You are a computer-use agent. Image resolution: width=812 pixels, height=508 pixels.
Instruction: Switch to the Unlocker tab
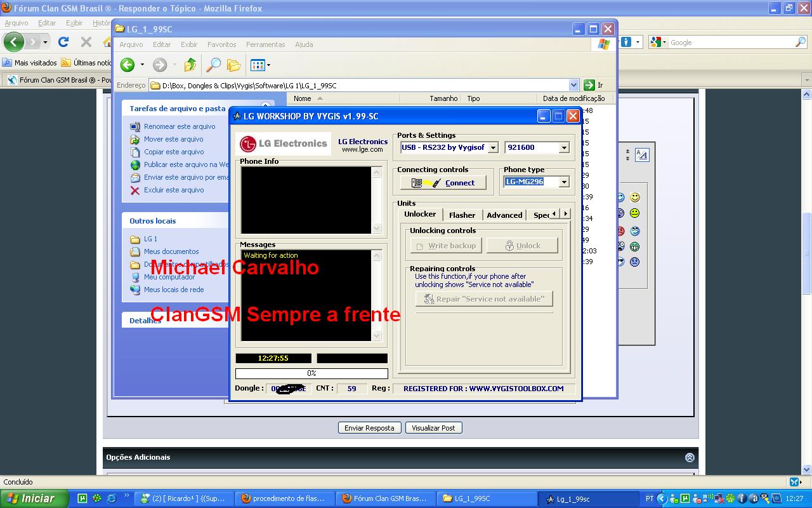coord(420,214)
